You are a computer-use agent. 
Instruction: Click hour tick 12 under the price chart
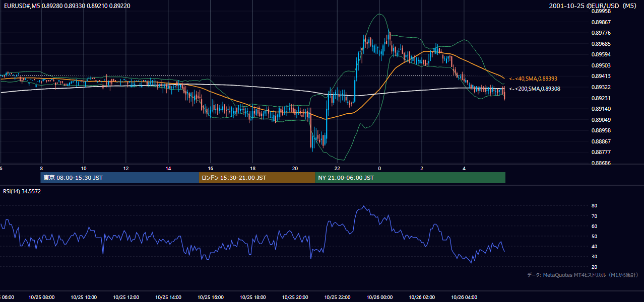[125, 169]
